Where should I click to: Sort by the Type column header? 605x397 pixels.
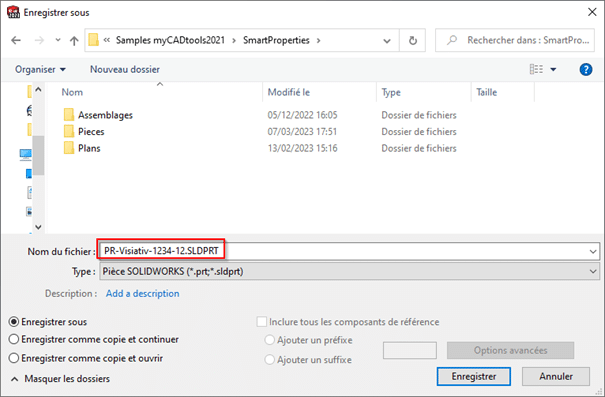click(x=391, y=92)
